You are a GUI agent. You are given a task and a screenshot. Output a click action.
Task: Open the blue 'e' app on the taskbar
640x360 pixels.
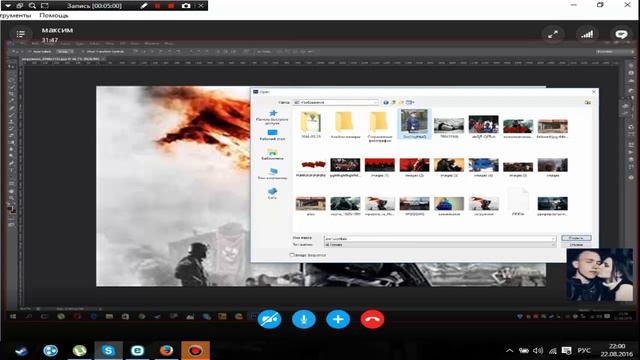(x=137, y=351)
